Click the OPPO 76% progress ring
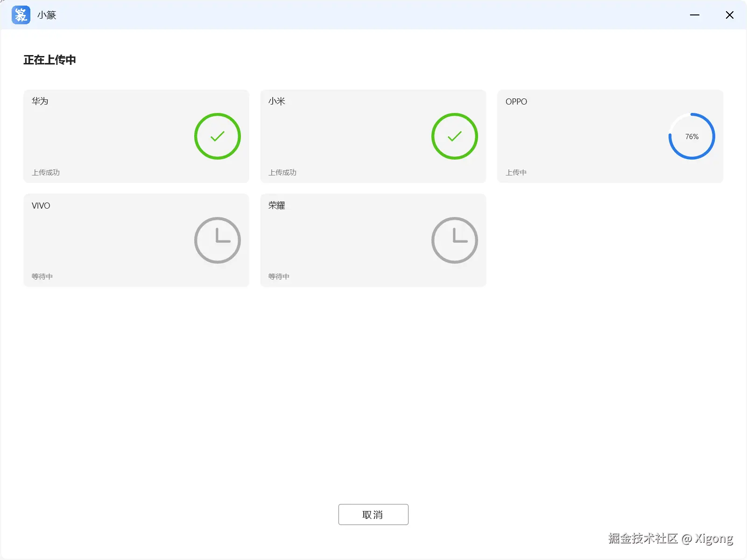 pos(692,136)
